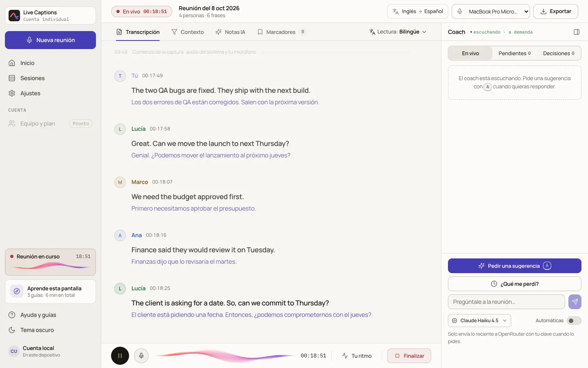Screen dimensions: 588x368
Task: Click the En vivo recording status pill
Action: pos(141,11)
